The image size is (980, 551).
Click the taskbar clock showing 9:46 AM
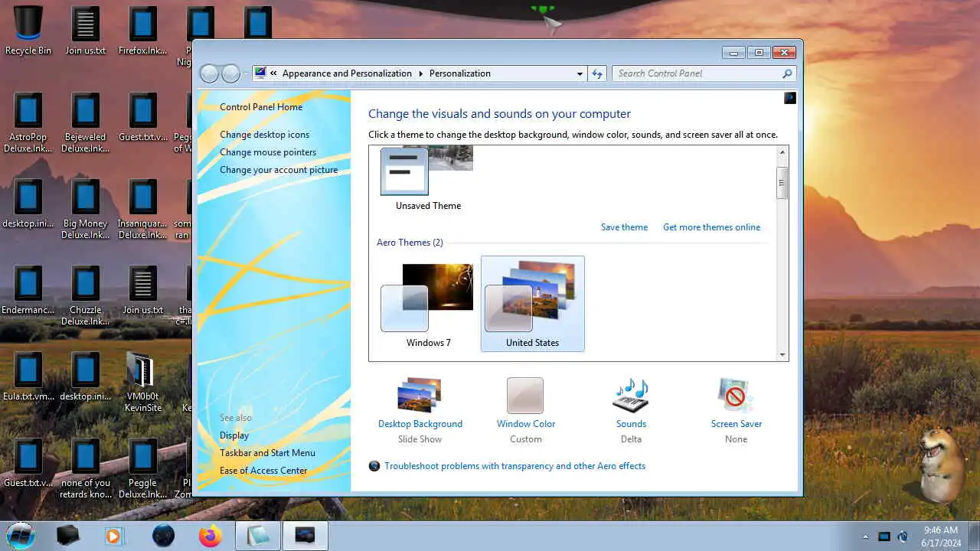[941, 536]
